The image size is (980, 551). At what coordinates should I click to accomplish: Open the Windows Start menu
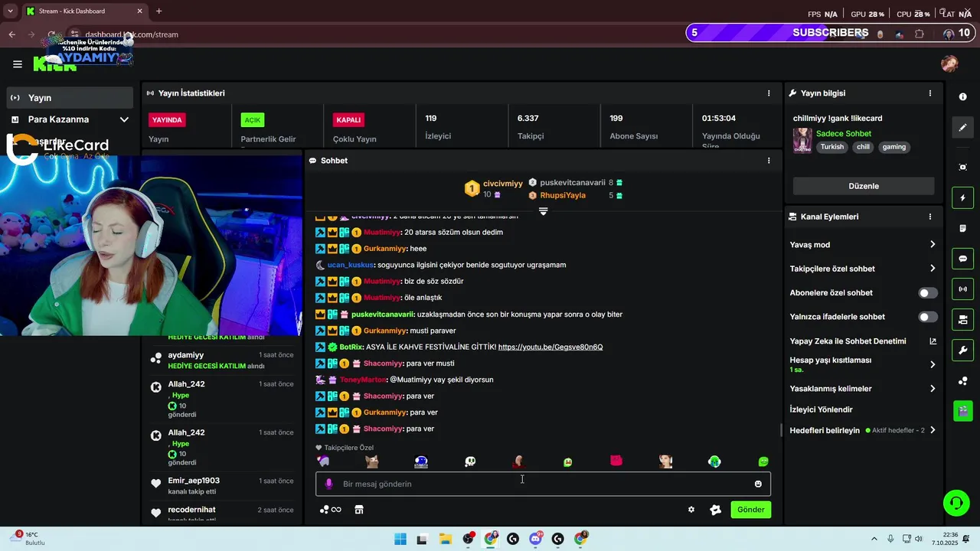(400, 540)
